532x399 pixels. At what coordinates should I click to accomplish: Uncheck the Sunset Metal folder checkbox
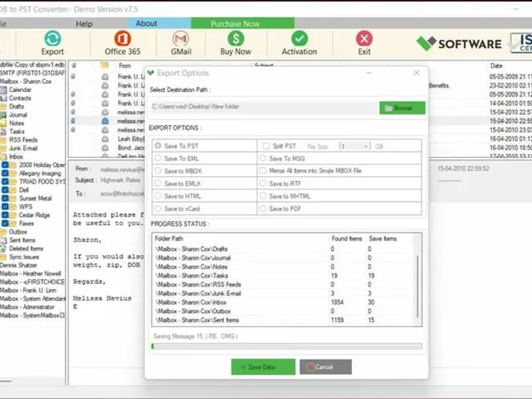[x=5, y=198]
